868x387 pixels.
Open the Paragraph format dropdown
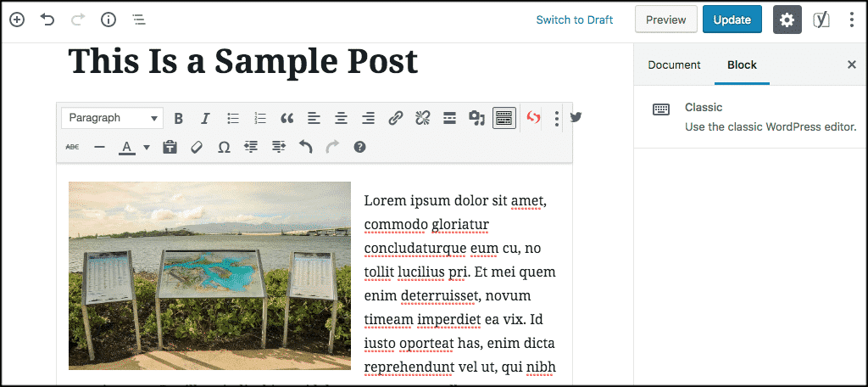click(113, 118)
